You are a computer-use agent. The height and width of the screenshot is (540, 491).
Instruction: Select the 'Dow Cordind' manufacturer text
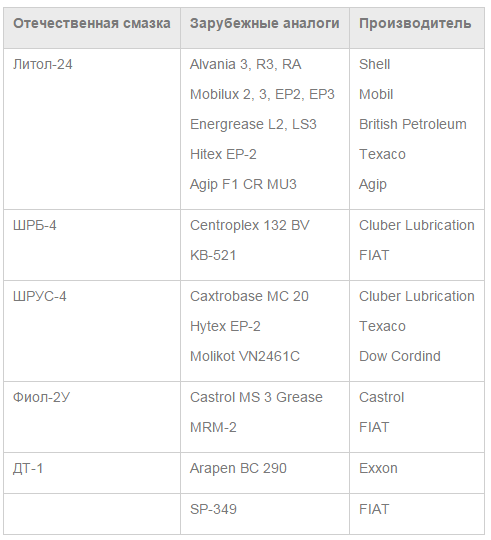(400, 356)
